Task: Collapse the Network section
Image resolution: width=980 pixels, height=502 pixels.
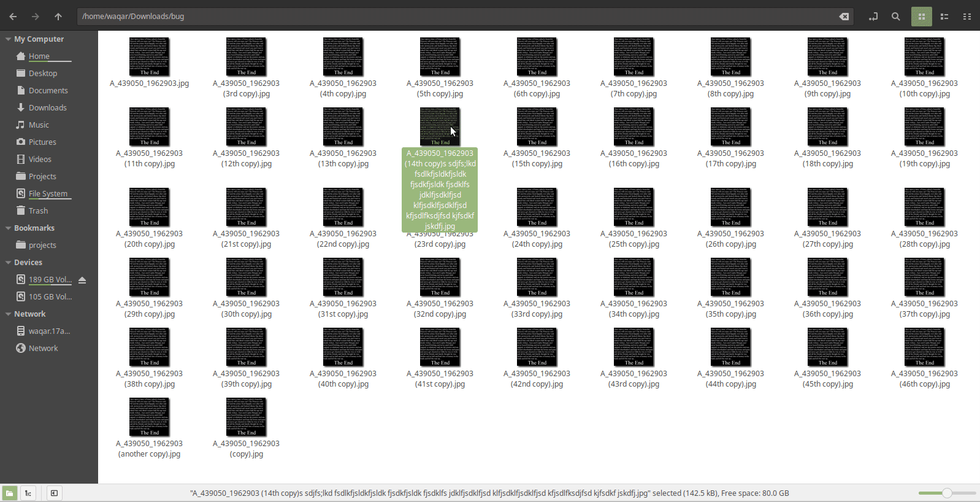Action: click(8, 314)
